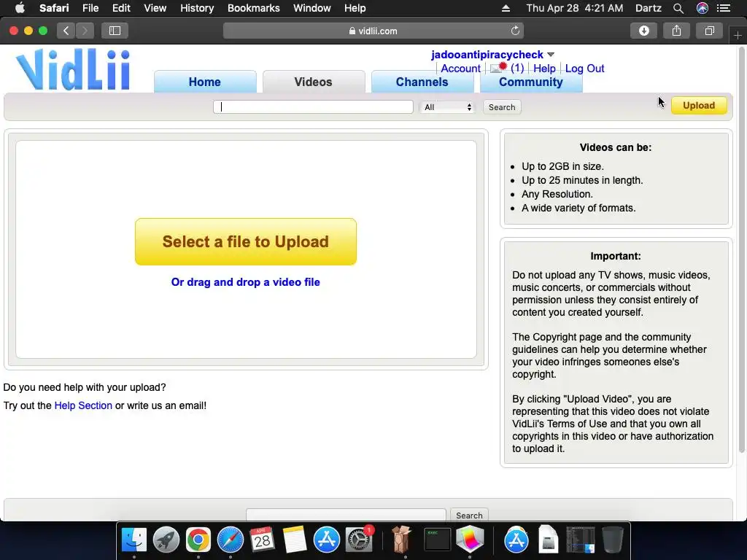
Task: Open Calendar from the Dock
Action: (x=262, y=540)
